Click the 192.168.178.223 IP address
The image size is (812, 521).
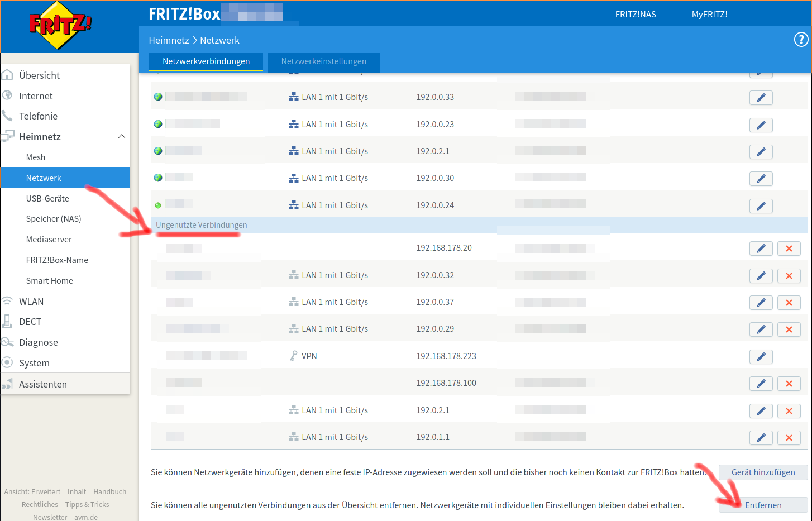click(x=446, y=356)
